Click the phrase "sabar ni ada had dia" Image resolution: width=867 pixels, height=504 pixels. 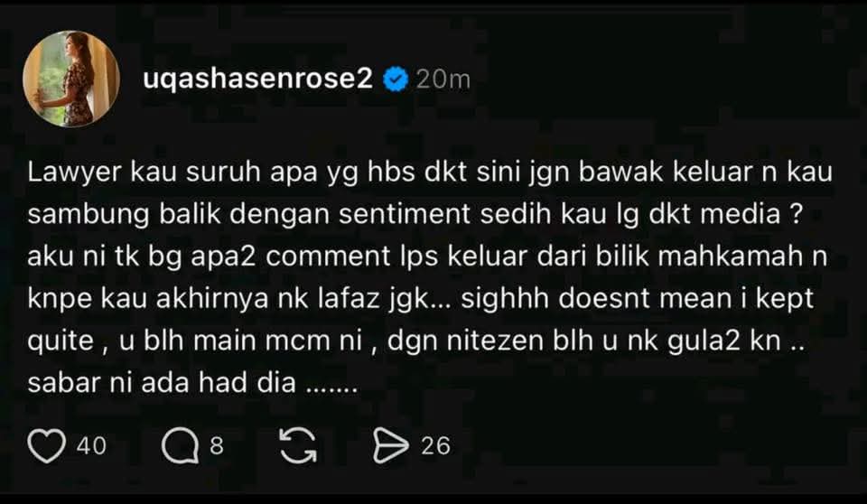click(162, 382)
